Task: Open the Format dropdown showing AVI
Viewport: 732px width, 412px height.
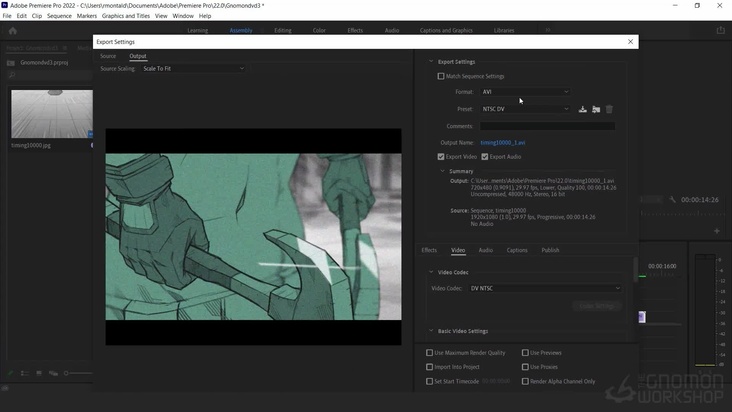Action: [525, 92]
